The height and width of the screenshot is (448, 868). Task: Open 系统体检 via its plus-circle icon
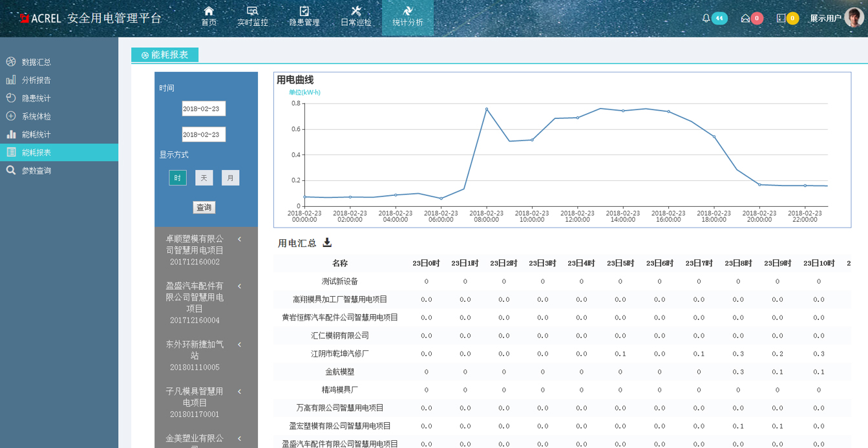tap(12, 116)
